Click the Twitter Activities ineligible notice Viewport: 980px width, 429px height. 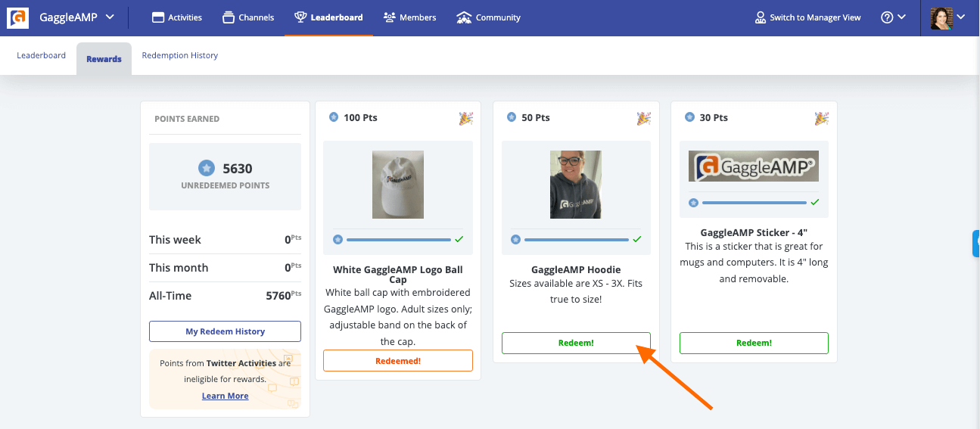click(225, 379)
